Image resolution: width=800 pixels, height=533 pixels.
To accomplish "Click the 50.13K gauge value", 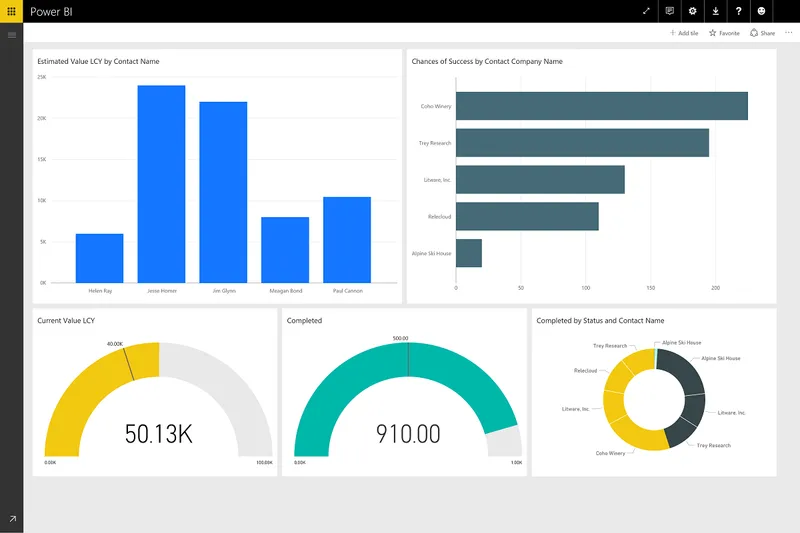I will (159, 434).
